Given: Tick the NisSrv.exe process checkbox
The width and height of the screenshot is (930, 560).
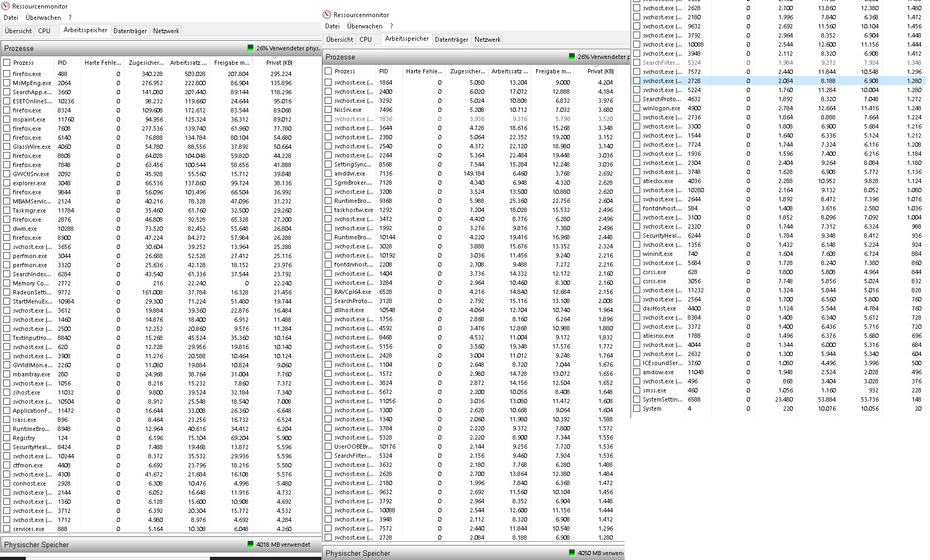Looking at the screenshot, I should tap(328, 110).
